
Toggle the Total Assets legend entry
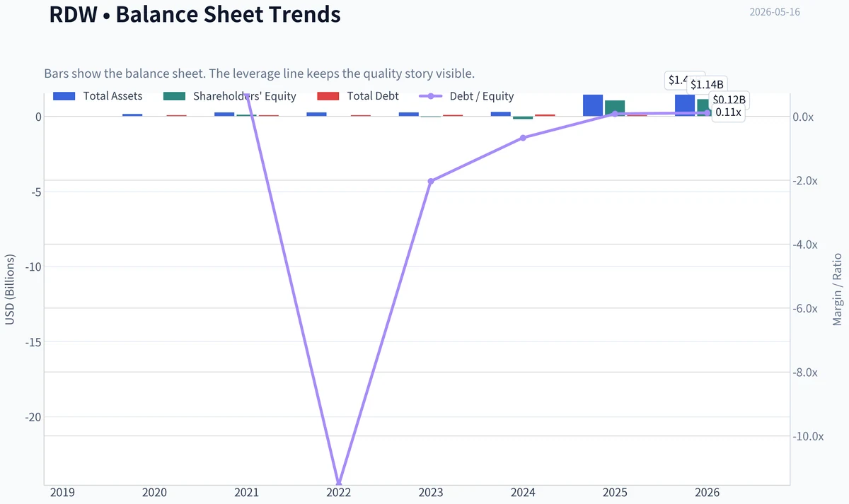[x=98, y=96]
